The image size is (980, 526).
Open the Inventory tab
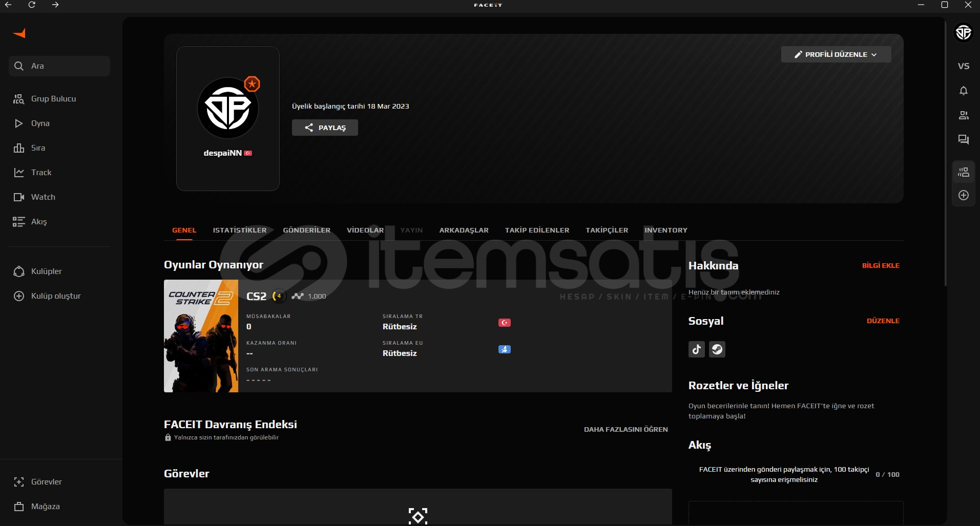tap(666, 230)
